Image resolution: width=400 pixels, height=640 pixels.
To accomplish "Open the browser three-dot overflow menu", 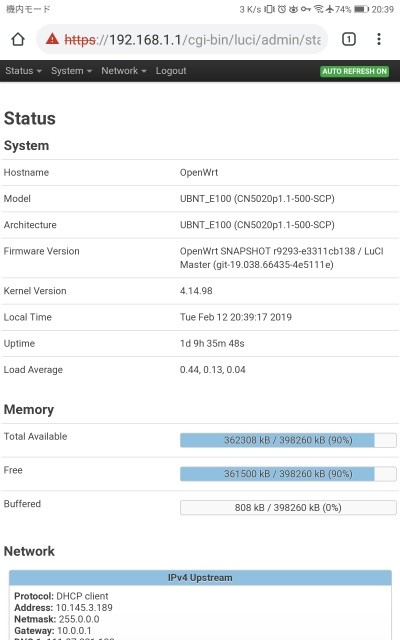I will coord(379,39).
